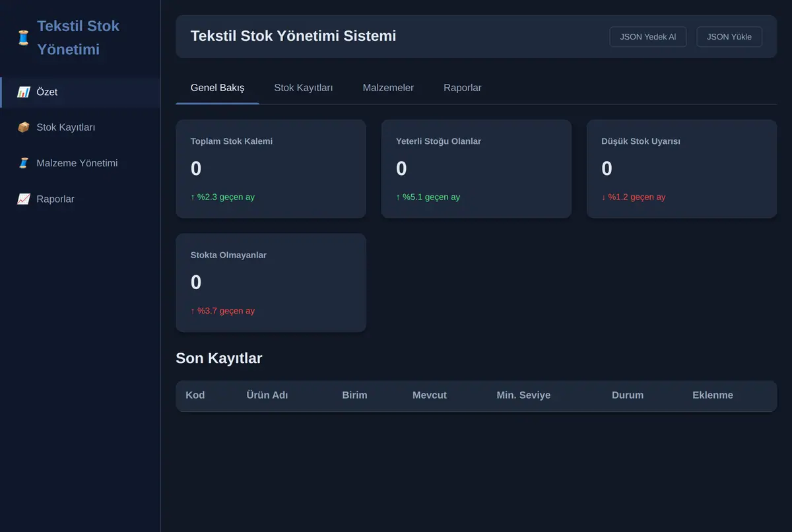Click the Stok Kayıtları package icon

pos(23,127)
